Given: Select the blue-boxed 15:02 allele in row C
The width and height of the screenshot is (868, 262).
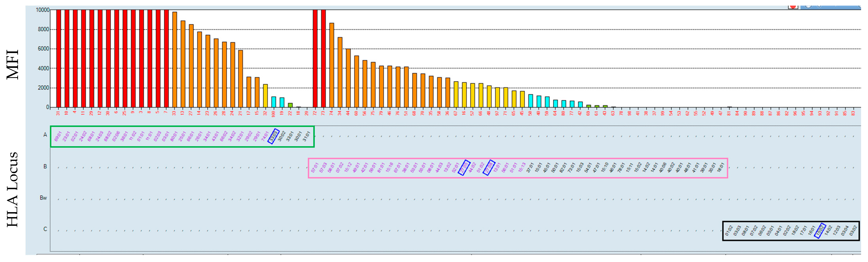Looking at the screenshot, I should pos(820,231).
